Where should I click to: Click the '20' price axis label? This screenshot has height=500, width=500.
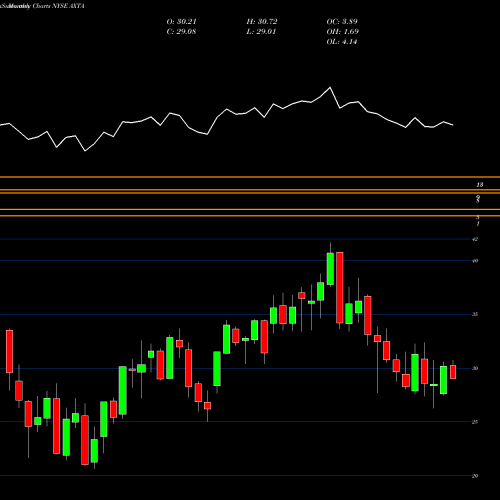[475, 476]
